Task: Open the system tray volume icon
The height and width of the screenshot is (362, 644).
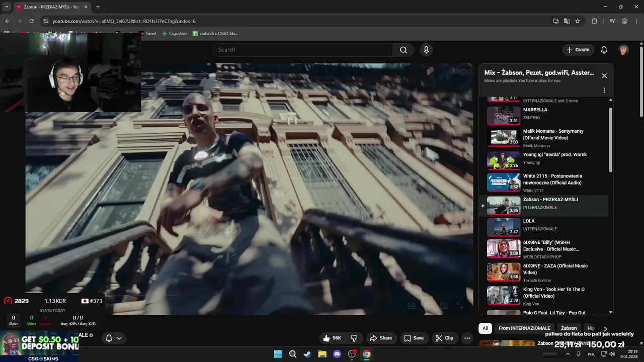Action: [x=612, y=354]
